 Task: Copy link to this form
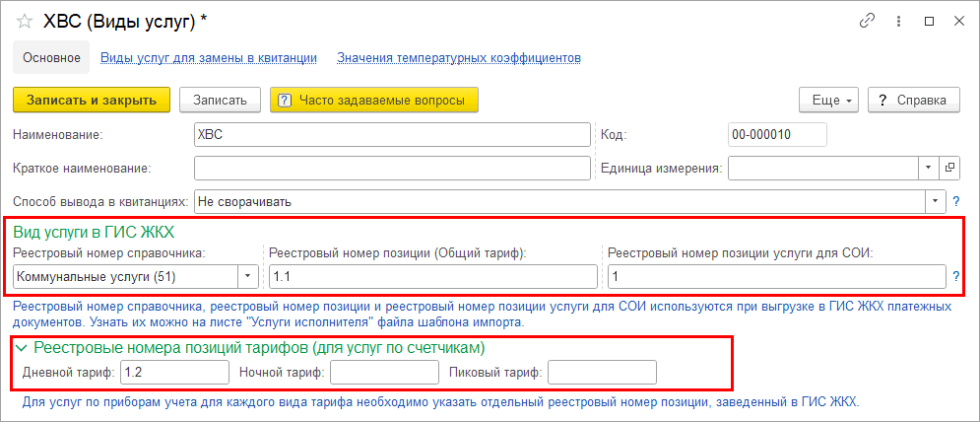pos(868,21)
